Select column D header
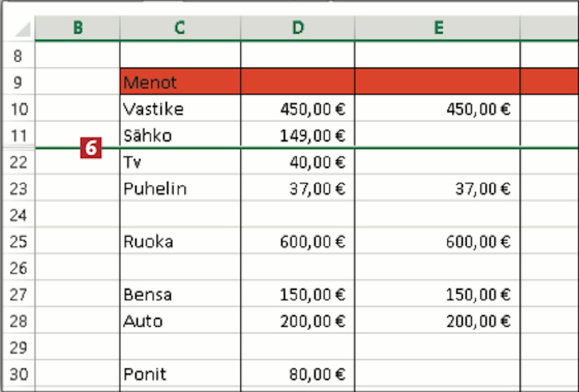 (298, 28)
